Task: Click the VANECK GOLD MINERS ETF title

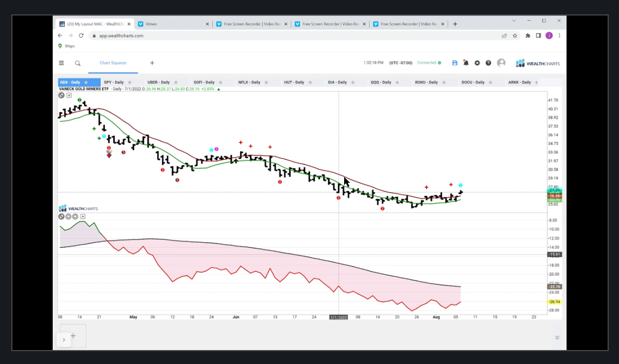Action: [x=84, y=89]
